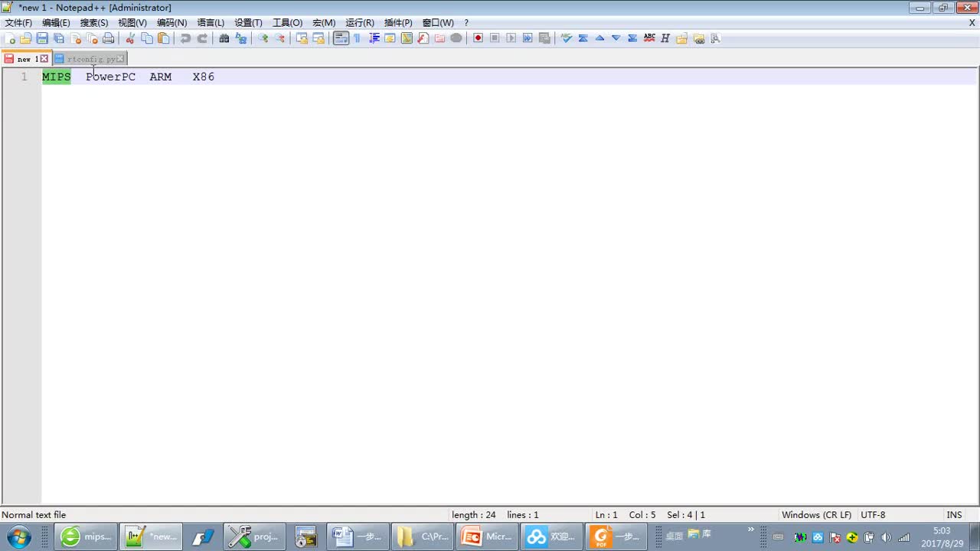Open Replace dialog toolbar icon
The width and height of the screenshot is (980, 551).
pyautogui.click(x=241, y=38)
